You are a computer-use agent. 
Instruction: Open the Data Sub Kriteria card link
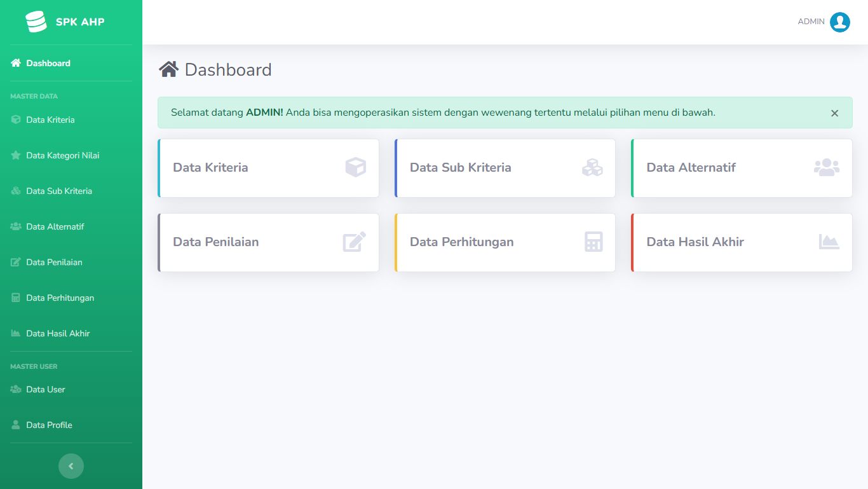coord(461,167)
